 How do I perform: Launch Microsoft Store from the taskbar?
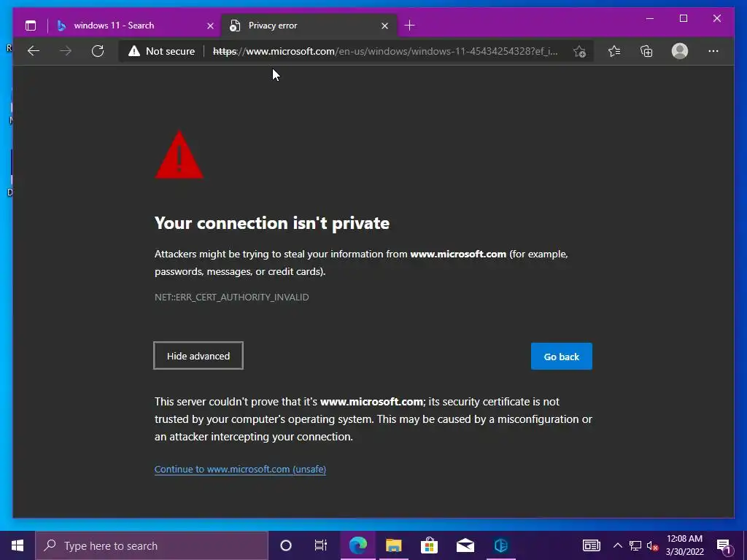429,545
